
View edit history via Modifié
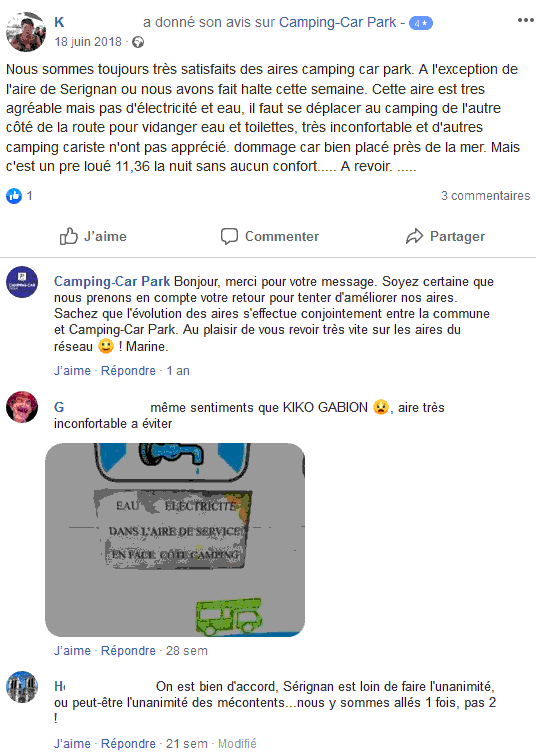click(x=237, y=743)
